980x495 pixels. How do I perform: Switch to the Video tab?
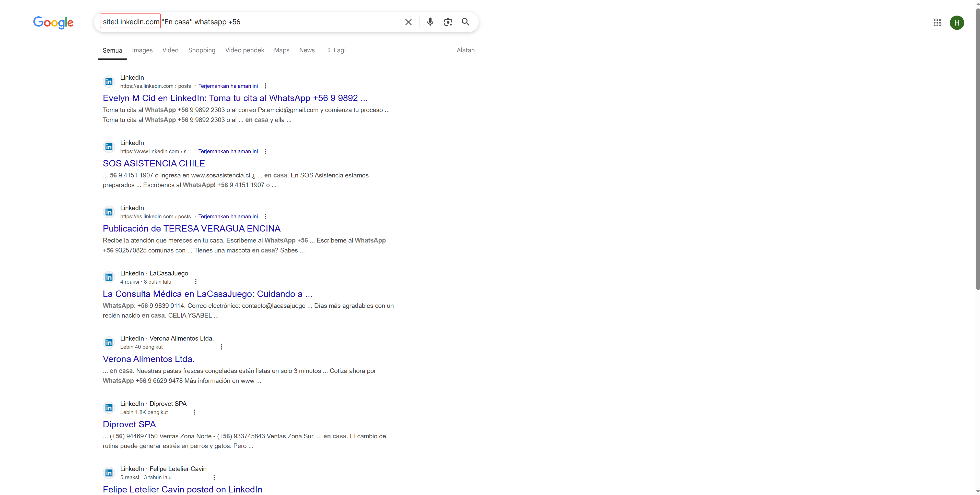point(170,50)
